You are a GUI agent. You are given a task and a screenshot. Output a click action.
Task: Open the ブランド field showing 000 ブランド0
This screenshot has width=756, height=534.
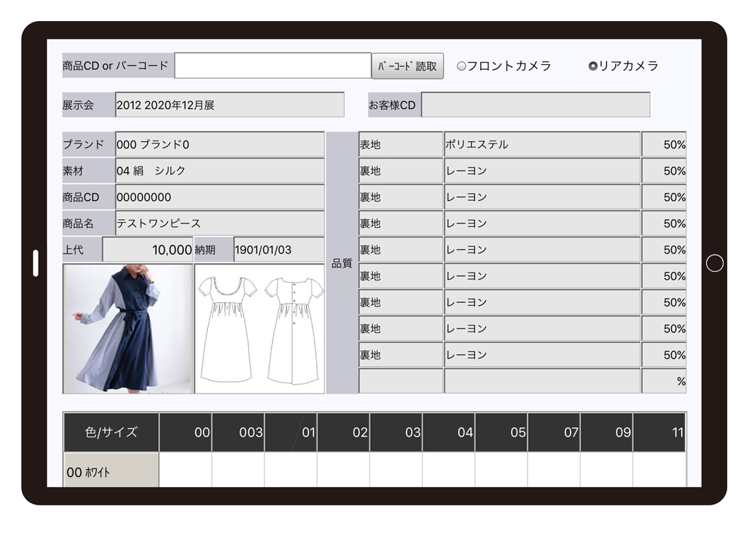pyautogui.click(x=219, y=144)
